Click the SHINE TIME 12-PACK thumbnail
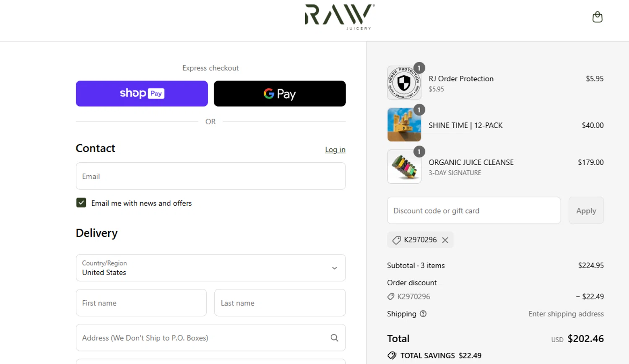 tap(404, 125)
